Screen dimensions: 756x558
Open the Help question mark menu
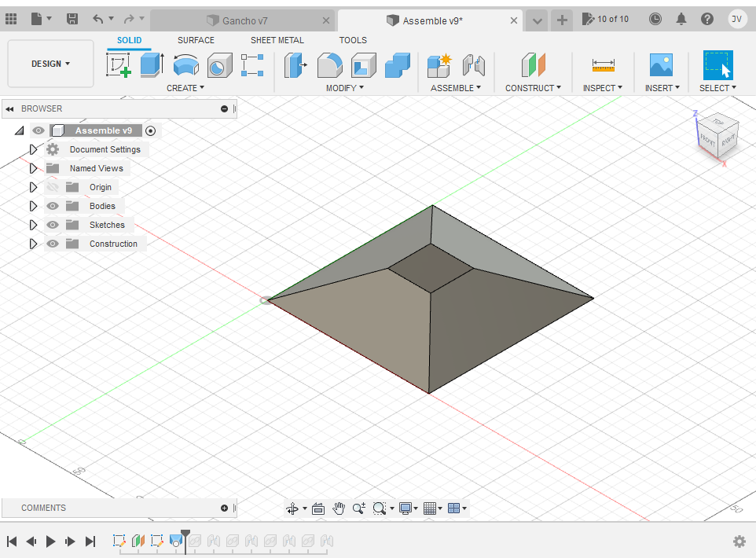[706, 20]
